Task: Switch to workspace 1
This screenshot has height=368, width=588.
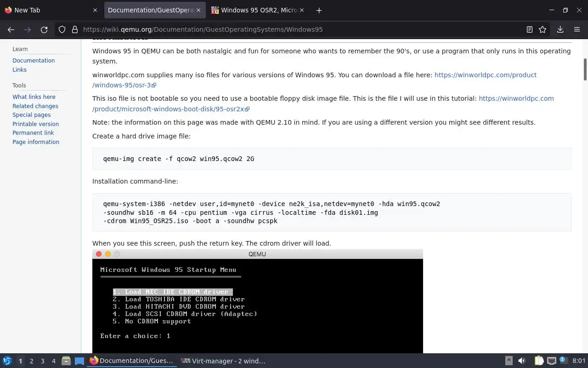Action: click(x=20, y=361)
